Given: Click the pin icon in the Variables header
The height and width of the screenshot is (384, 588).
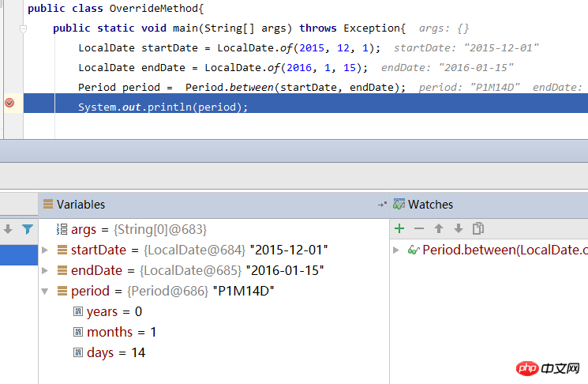Looking at the screenshot, I should [382, 205].
